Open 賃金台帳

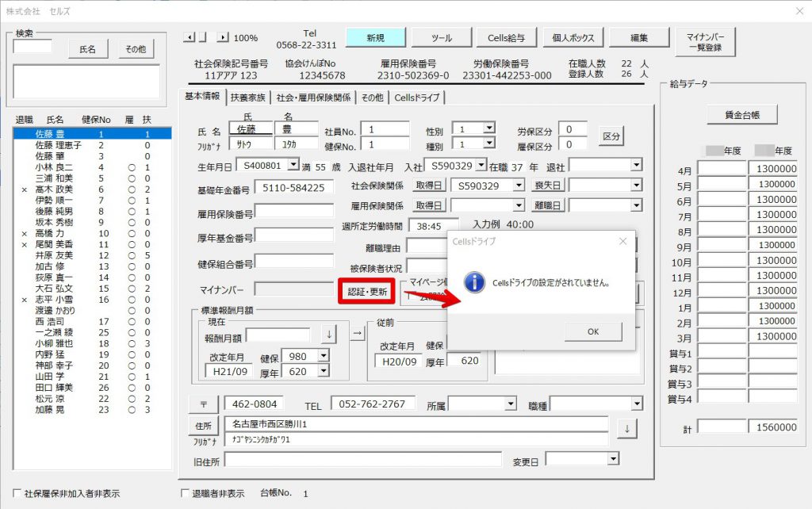click(742, 115)
